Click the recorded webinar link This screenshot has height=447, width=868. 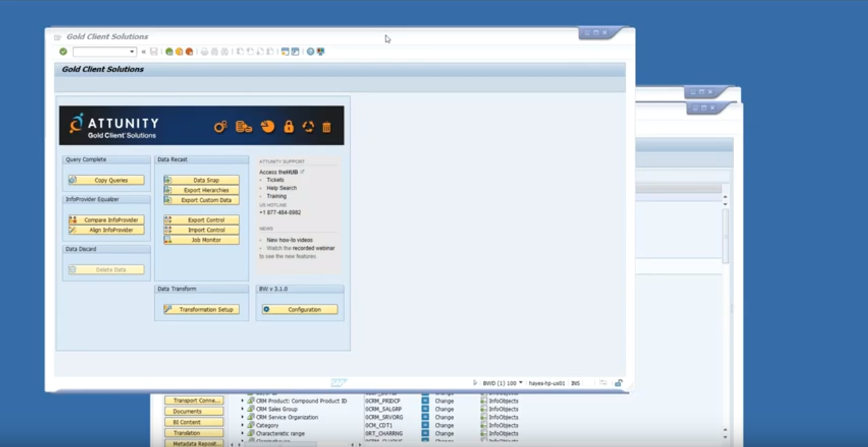(x=314, y=248)
